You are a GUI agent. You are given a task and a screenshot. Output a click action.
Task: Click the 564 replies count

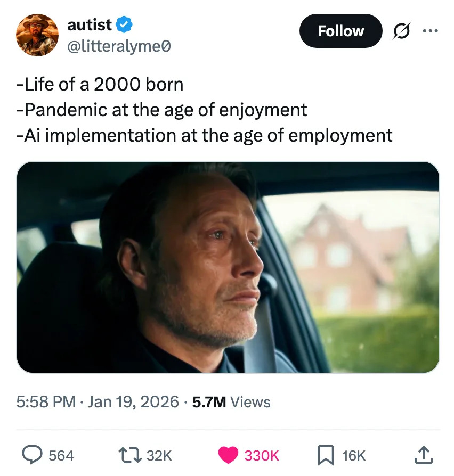[61, 455]
